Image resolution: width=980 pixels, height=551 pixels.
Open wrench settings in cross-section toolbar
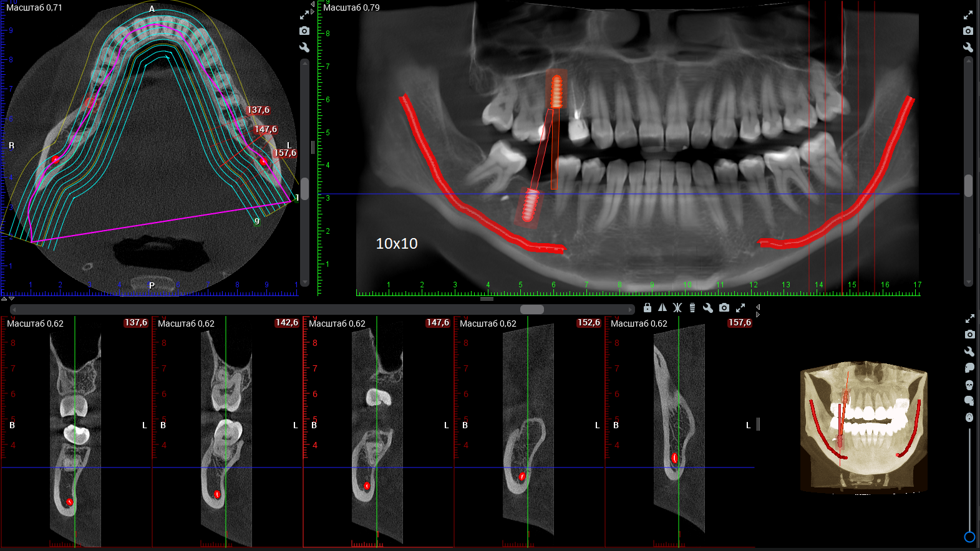point(708,308)
